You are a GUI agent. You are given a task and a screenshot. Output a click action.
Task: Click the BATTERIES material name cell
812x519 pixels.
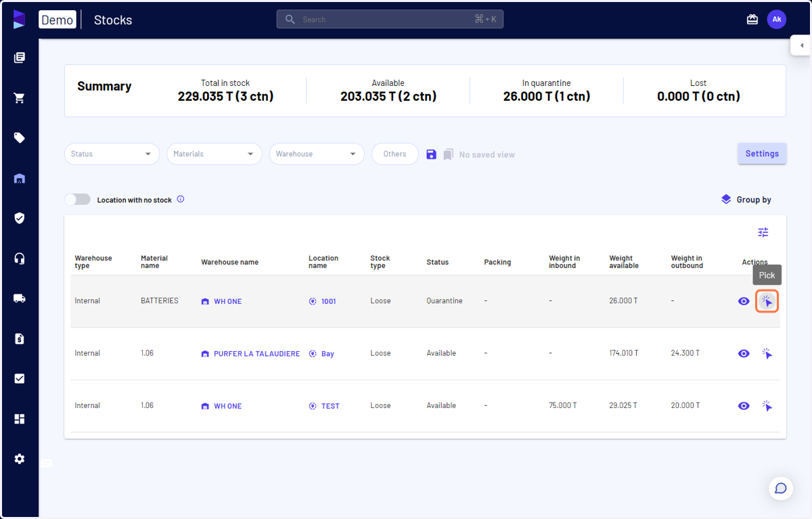160,300
